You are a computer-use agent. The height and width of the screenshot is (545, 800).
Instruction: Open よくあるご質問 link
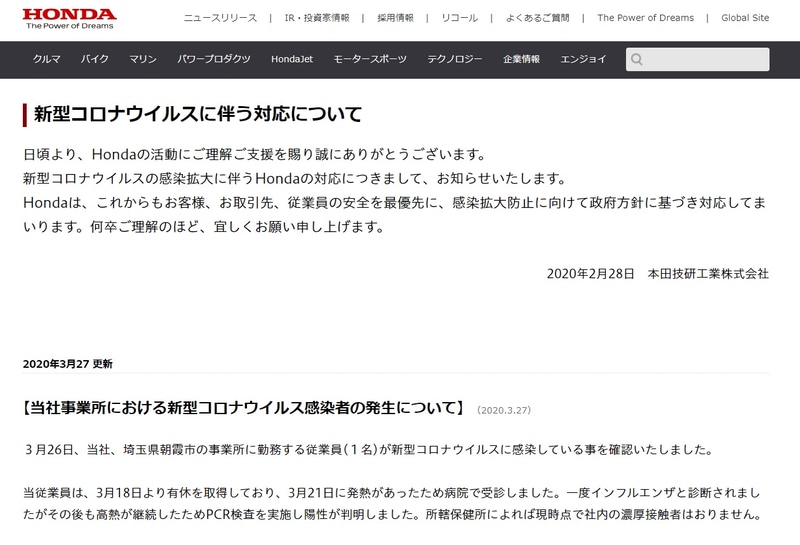[x=537, y=18]
